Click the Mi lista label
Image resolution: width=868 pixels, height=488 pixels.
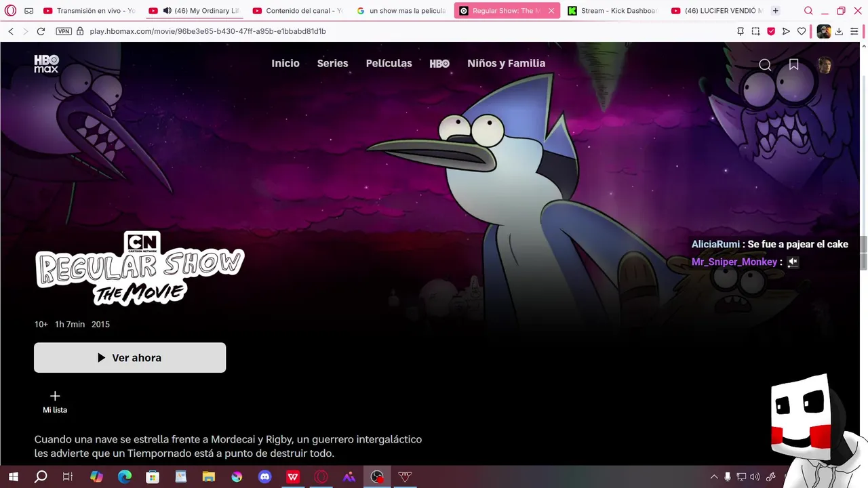[x=55, y=410]
